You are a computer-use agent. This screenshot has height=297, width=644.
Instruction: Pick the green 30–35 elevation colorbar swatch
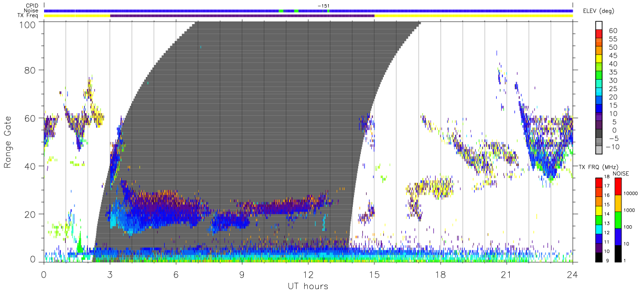pos(599,76)
